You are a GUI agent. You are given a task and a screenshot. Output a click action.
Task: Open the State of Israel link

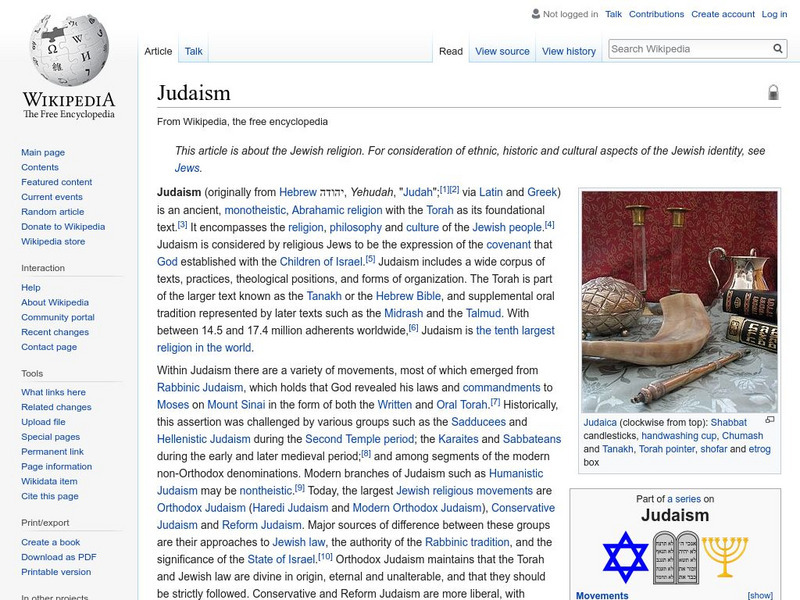click(x=281, y=560)
